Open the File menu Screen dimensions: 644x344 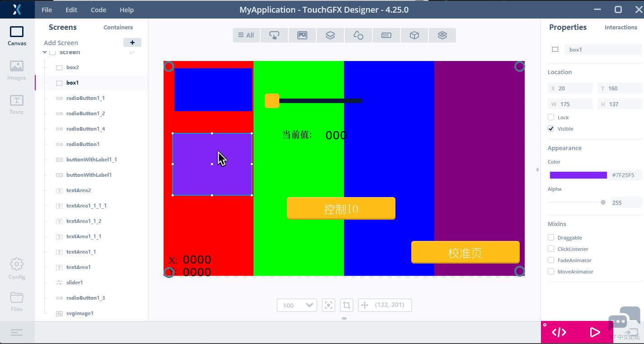click(x=47, y=9)
